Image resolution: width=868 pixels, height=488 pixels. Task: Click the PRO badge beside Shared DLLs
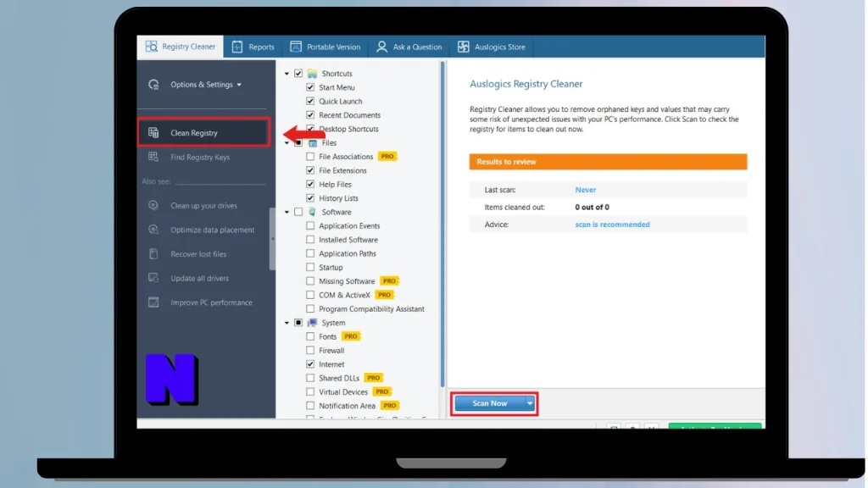[374, 378]
